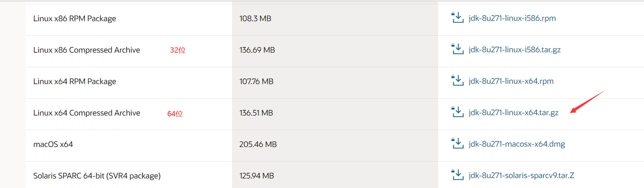This screenshot has height=188, width=644.
Task: Click the jdk-8u271-solaris-sparcv9.tar.Z link
Action: [521, 175]
